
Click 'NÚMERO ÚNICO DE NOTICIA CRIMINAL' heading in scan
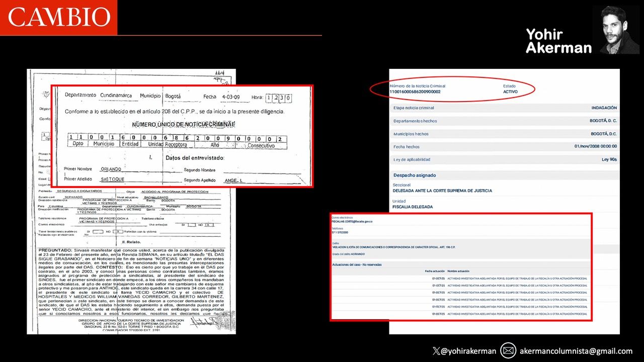click(184, 124)
